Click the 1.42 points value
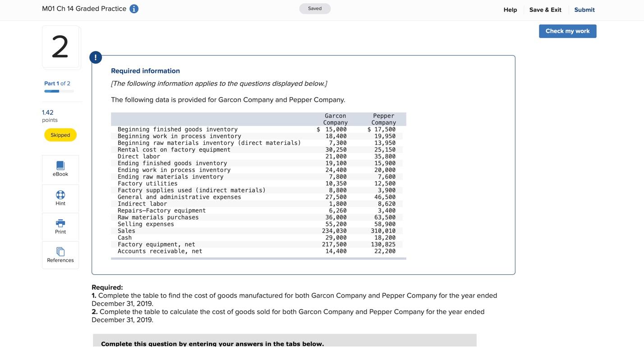The height and width of the screenshot is (348, 644). coord(48,112)
